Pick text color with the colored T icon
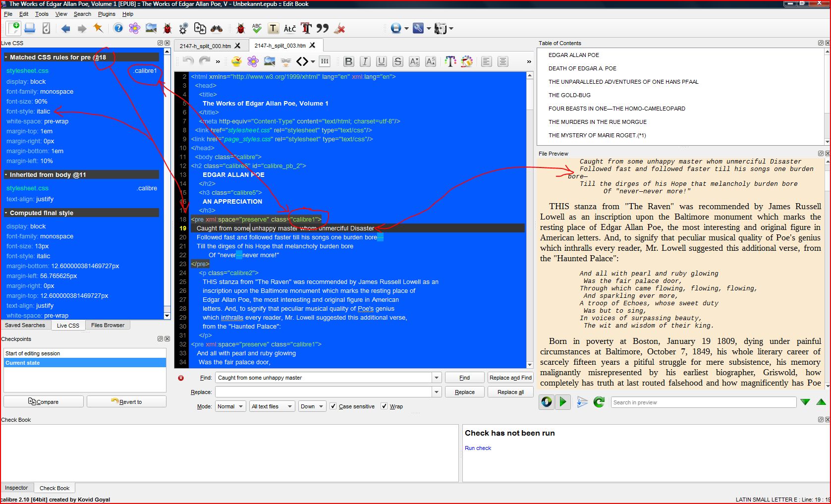Screen dimensions: 831x504 (x=450, y=61)
